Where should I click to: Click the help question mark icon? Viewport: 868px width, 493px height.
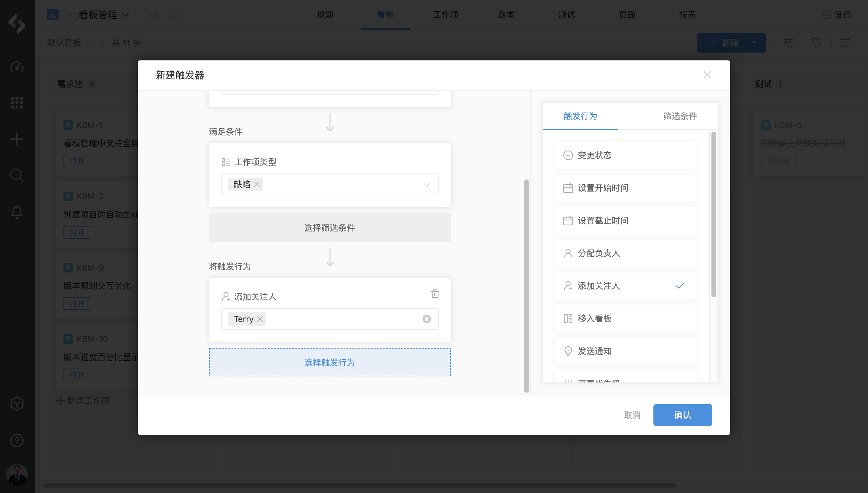click(17, 440)
